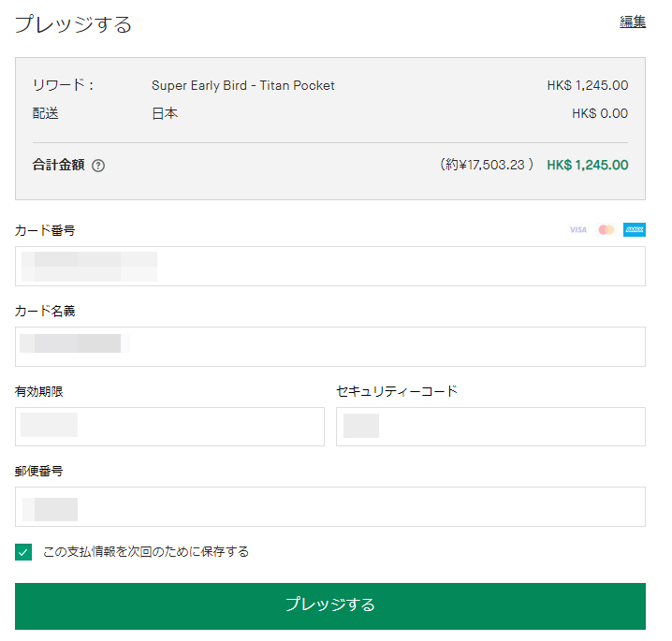Click the リワード label
Screen dimensions: 672x641
[63, 85]
